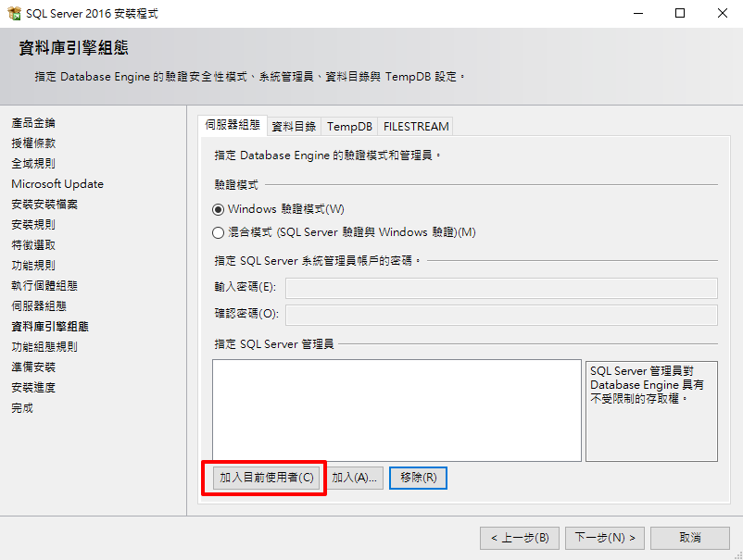Click 加入目前使用者(C) button
This screenshot has height=560, width=743.
click(266, 478)
